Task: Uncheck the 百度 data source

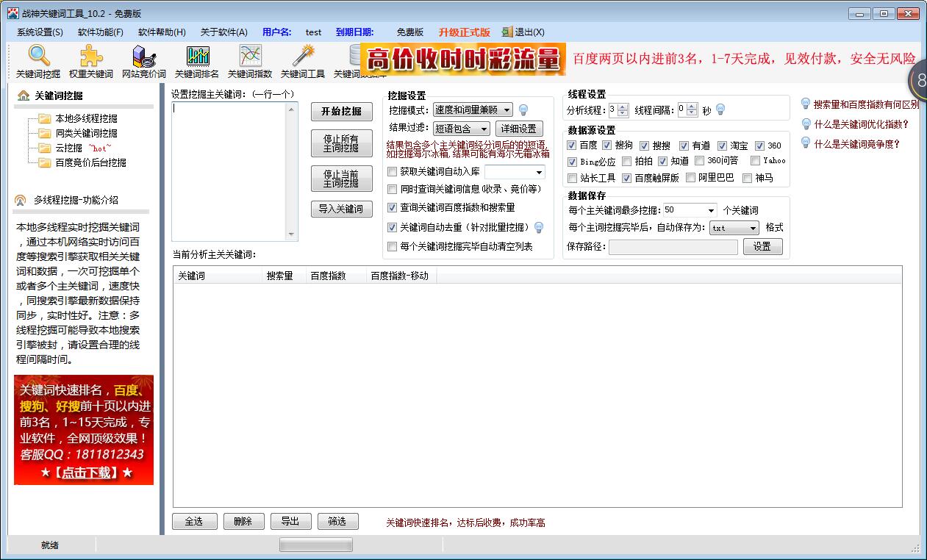Action: pyautogui.click(x=571, y=146)
